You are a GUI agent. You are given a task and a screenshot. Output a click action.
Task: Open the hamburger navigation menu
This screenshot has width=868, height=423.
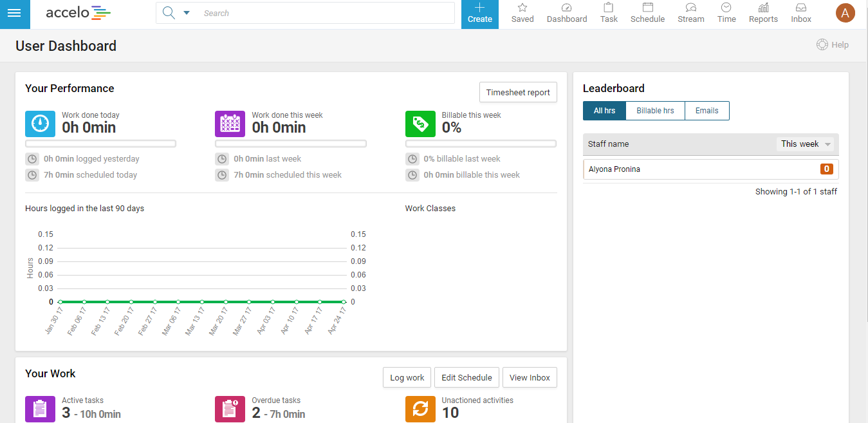14,14
